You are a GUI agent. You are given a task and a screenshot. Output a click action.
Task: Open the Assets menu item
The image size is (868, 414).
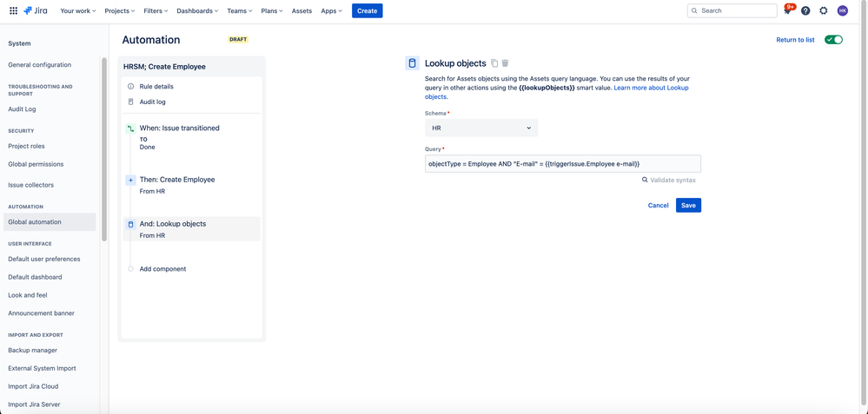pyautogui.click(x=301, y=10)
